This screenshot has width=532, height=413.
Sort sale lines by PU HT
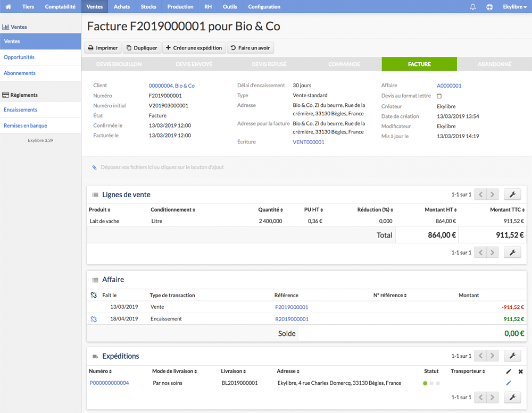point(313,209)
